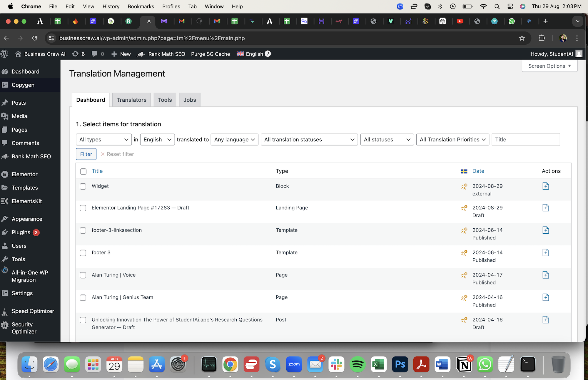The width and height of the screenshot is (588, 380).
Task: Open Spotify from the Dock
Action: coord(358,364)
